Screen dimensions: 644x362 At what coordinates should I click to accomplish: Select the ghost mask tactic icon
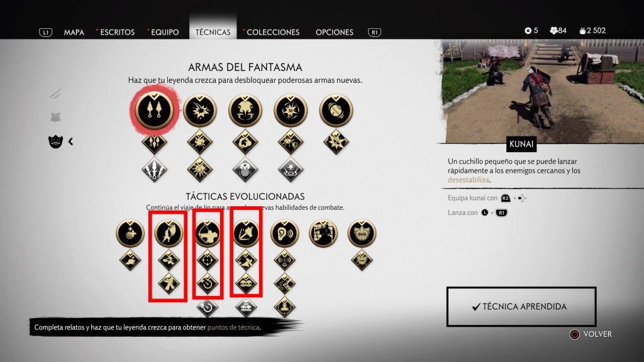[x=362, y=233]
